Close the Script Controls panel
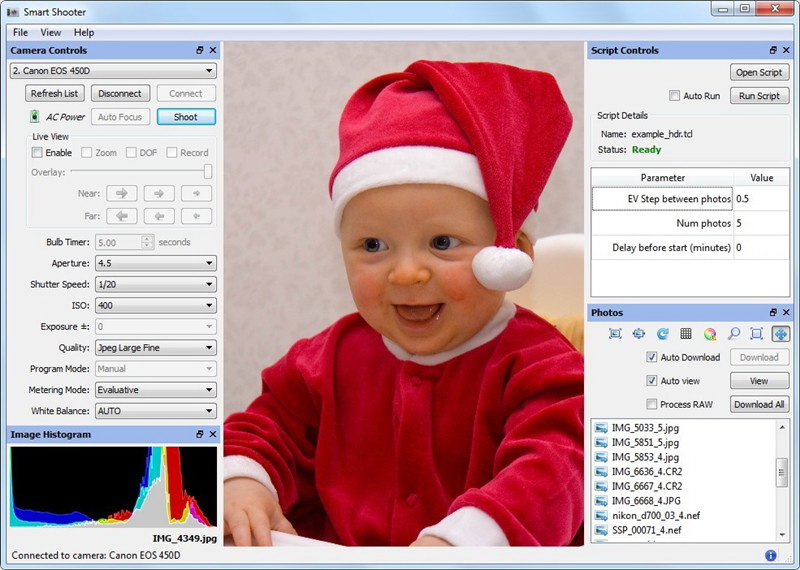Viewport: 800px width, 570px height. point(786,50)
